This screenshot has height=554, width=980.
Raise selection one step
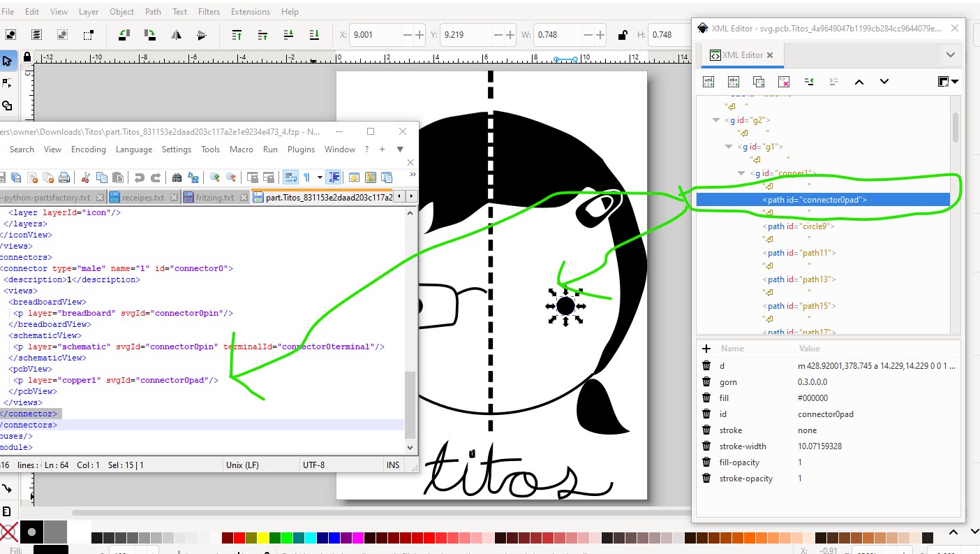262,34
